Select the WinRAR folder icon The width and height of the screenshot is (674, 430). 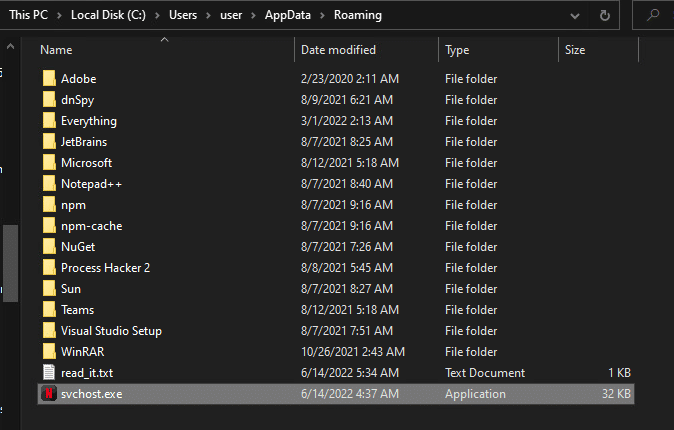click(49, 351)
